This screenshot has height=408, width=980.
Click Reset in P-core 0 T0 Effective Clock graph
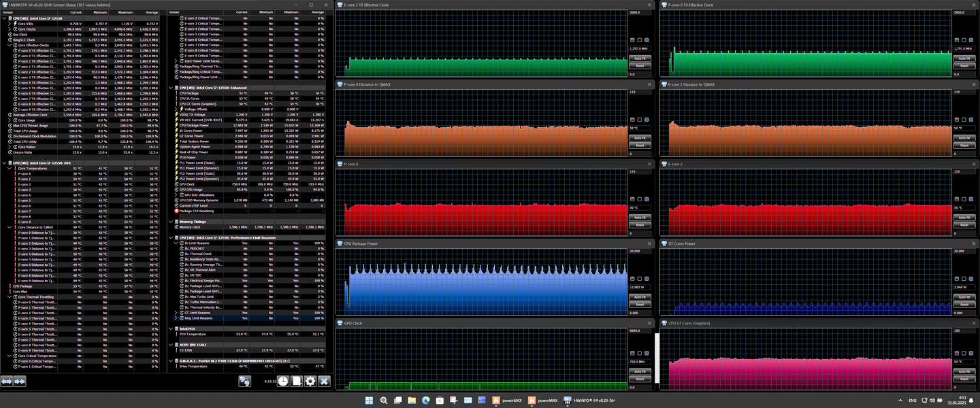coord(964,66)
